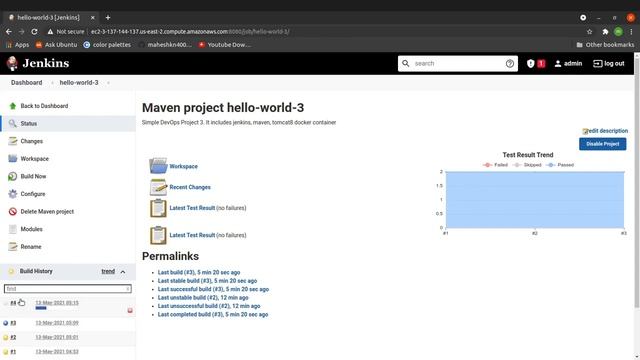Screen dimensions: 640x360
Task: Click the build #4 progress bar
Action: [x=41, y=308]
